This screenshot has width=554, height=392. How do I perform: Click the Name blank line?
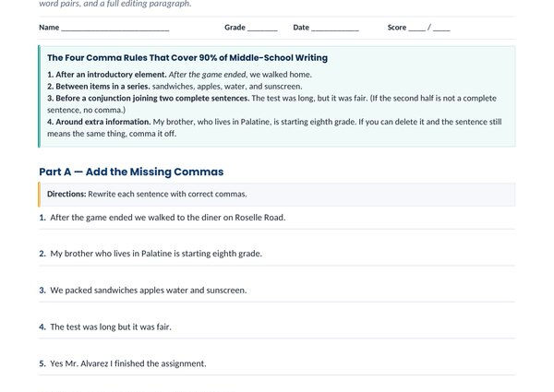(115, 29)
